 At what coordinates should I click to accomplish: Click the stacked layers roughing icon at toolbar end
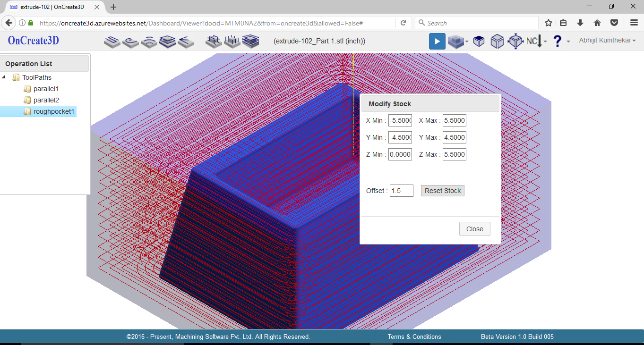pos(250,42)
